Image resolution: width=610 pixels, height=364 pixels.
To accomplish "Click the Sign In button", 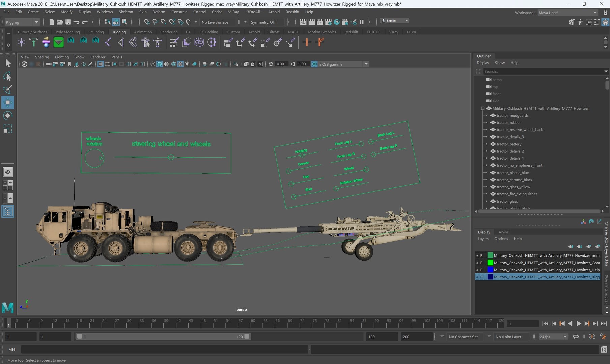I will (x=394, y=21).
